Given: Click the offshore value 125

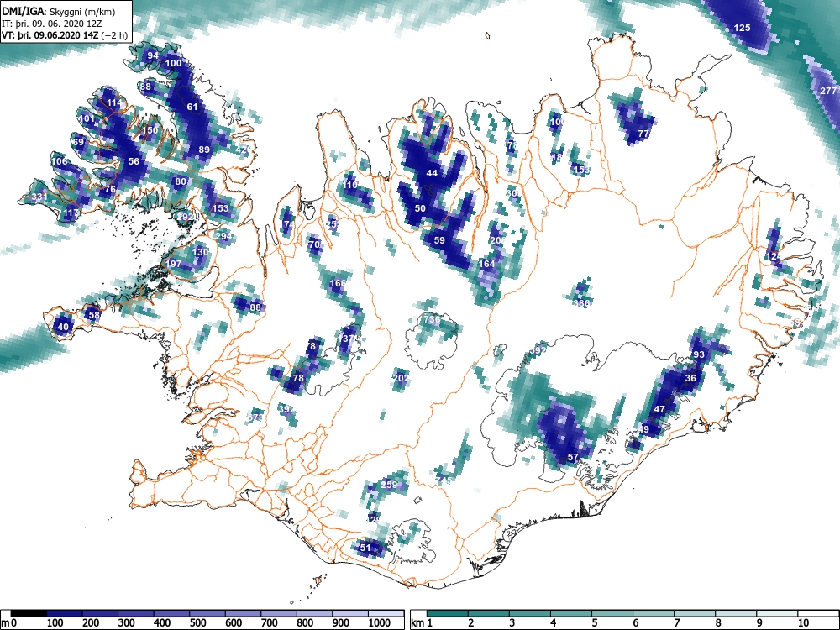Looking at the screenshot, I should click(x=742, y=28).
